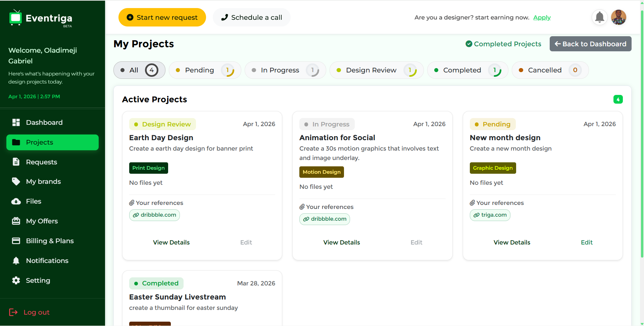Click the Setting gear icon
Screen dimensions: 644x326
pyautogui.click(x=16, y=280)
